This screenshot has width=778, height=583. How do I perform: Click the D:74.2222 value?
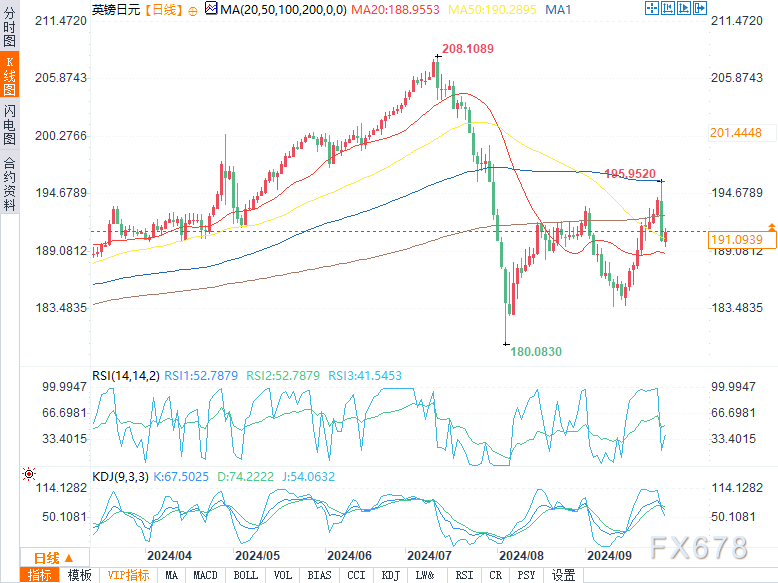[246, 477]
